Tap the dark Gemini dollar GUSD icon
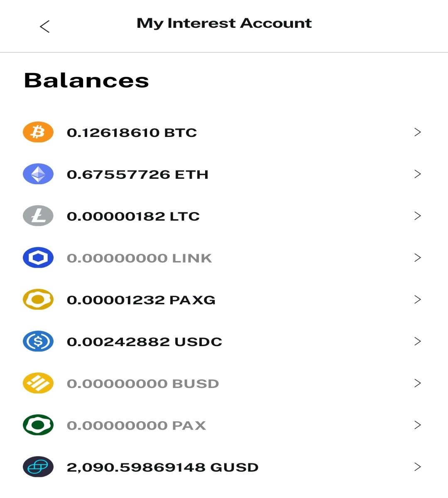Screen dimensions: 448x498 pos(38,467)
